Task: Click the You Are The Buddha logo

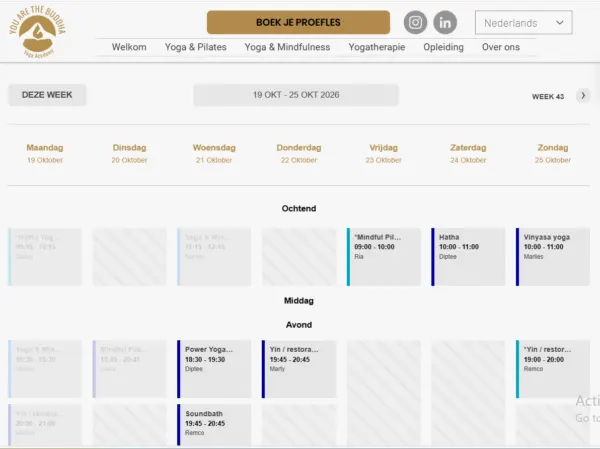Action: [37, 32]
